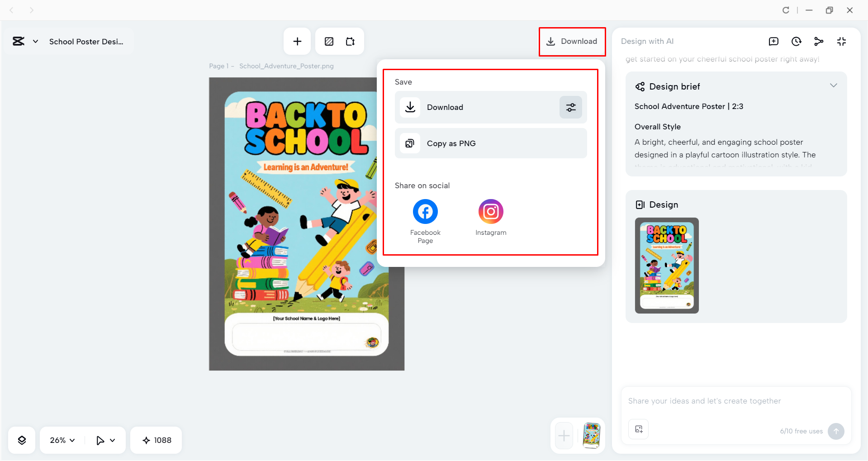868x461 pixels.
Task: Click the sparkle credits counter icon
Action: pos(147,440)
